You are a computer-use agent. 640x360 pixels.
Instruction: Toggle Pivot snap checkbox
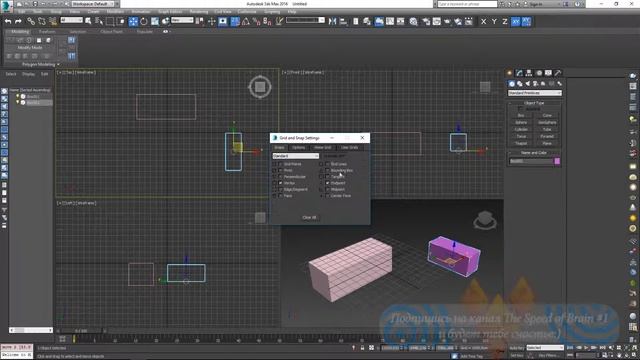tap(280, 171)
